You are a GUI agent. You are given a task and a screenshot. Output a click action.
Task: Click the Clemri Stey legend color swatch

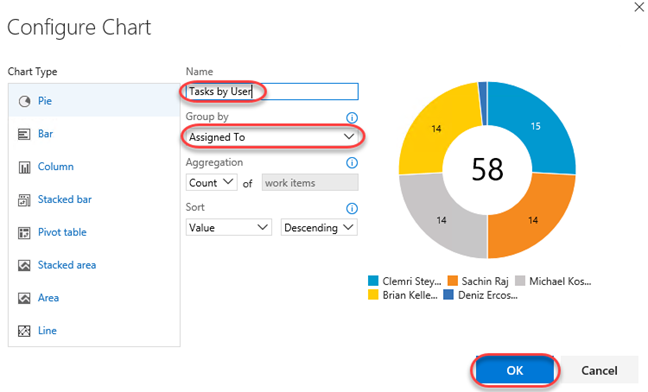(x=373, y=281)
